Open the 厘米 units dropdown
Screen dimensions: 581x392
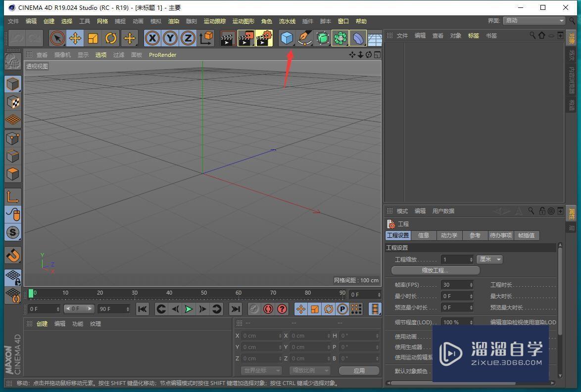tap(489, 259)
